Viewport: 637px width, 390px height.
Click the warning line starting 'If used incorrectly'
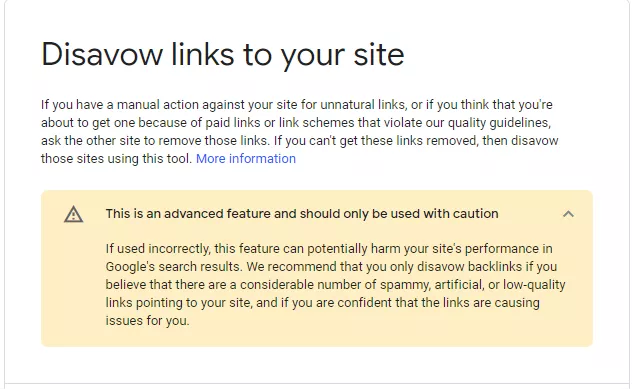(329, 249)
